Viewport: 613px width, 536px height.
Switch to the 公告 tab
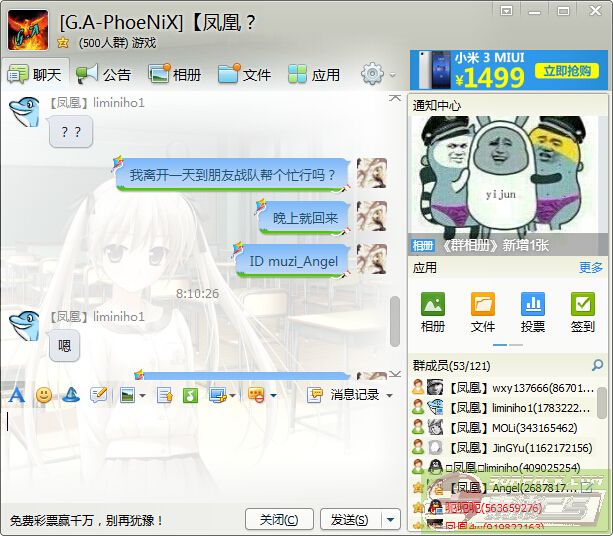(x=104, y=74)
